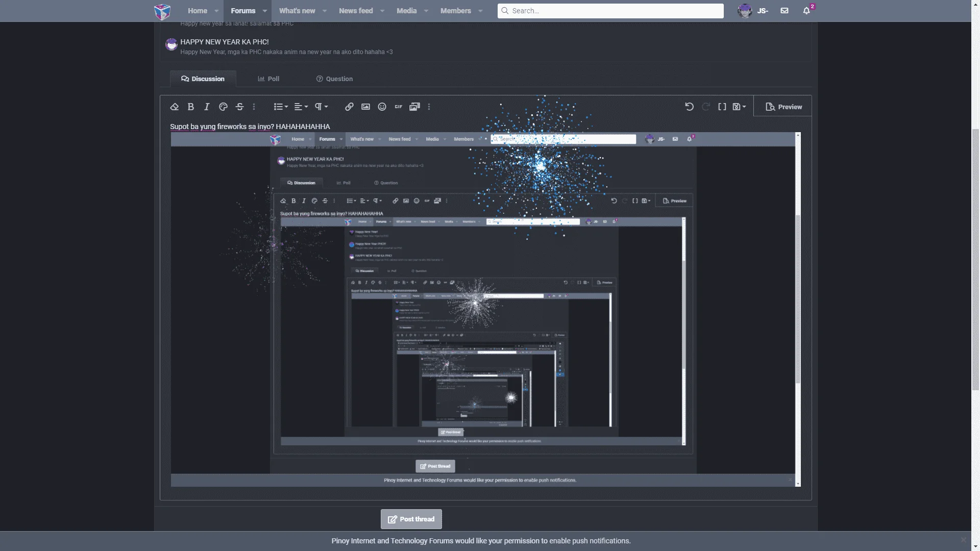Screen dimensions: 980x551
Task: Toggle bold formatting in editor
Action: click(x=191, y=107)
